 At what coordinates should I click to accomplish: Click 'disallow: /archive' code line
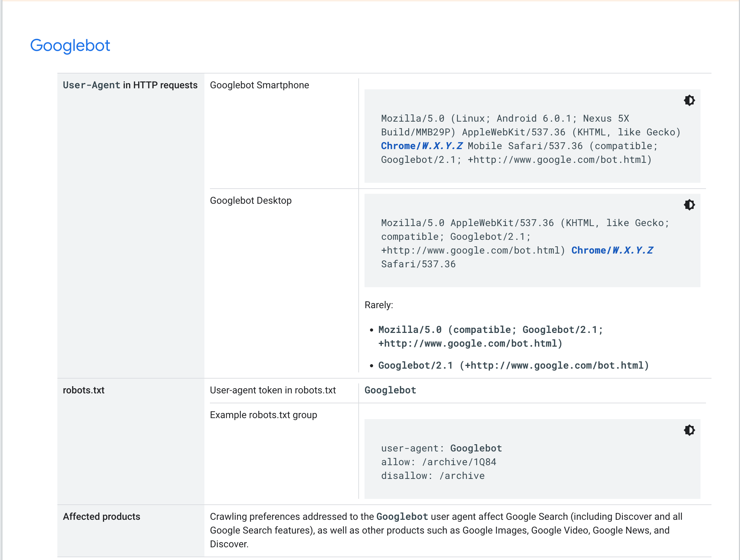(x=433, y=476)
